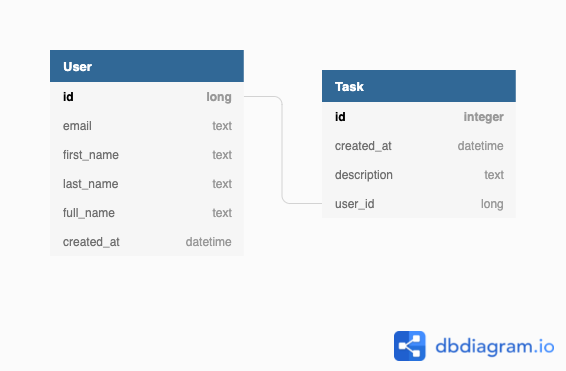The image size is (566, 371).
Task: Click the integer type of Task id
Action: pos(483,117)
